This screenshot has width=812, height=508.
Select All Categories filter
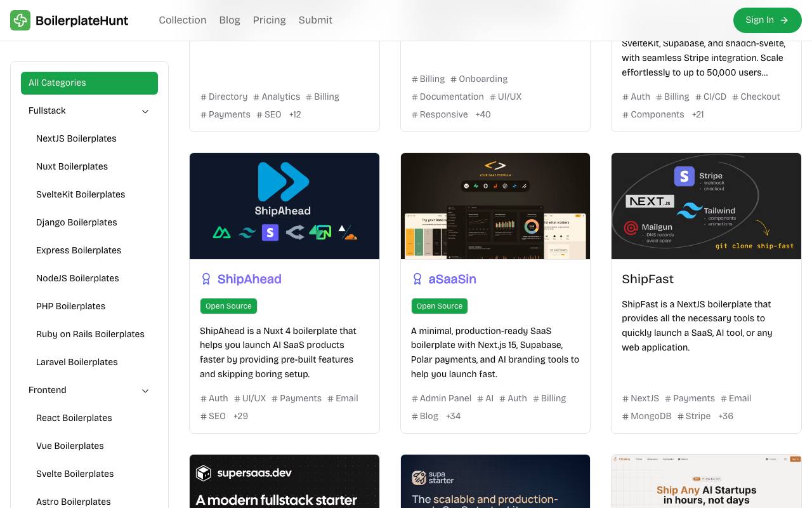point(89,83)
